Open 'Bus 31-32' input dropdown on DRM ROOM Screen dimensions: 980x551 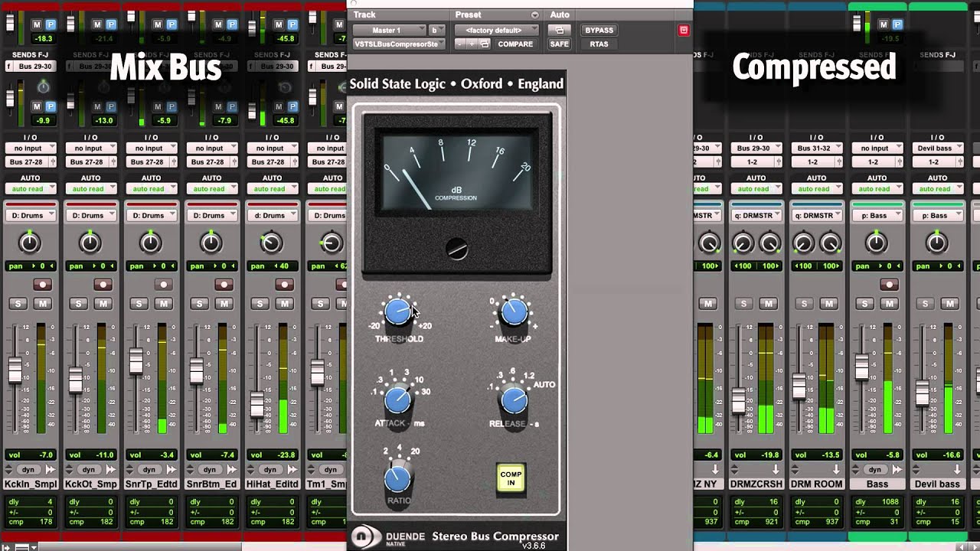[816, 148]
